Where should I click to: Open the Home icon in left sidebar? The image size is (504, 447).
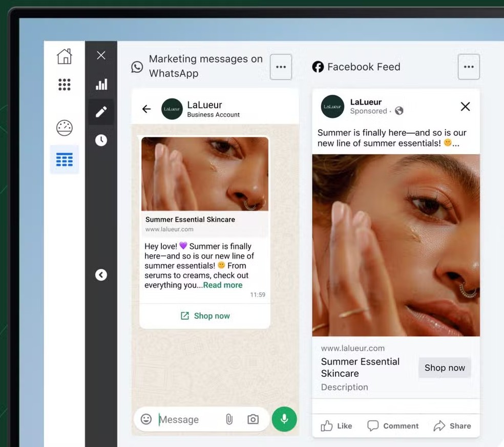tap(65, 56)
